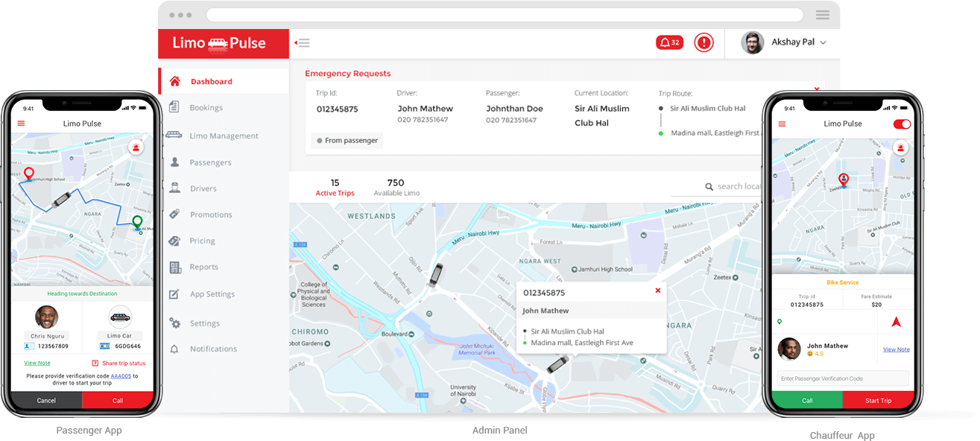Tap Cancel in the passenger app
Image resolution: width=980 pixels, height=441 pixels.
point(45,400)
